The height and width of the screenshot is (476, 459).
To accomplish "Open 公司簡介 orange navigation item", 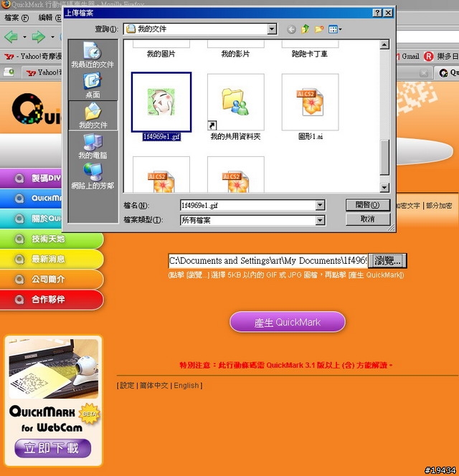I will 52,280.
